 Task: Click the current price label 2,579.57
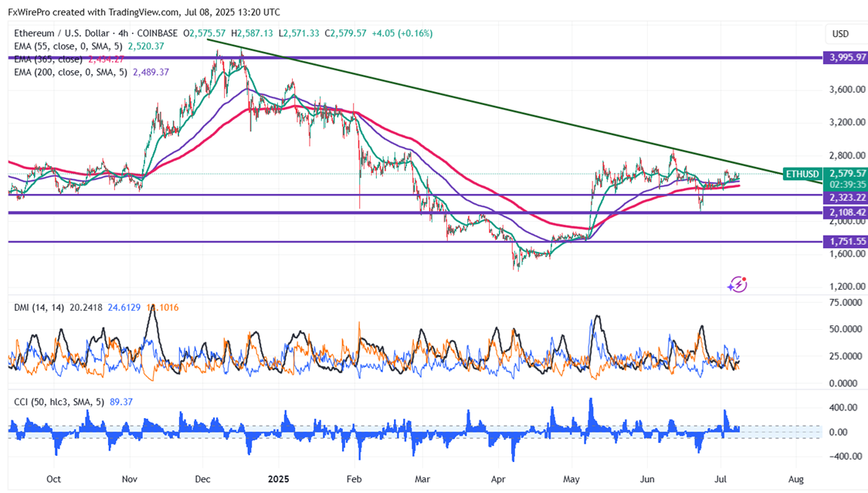tap(847, 173)
